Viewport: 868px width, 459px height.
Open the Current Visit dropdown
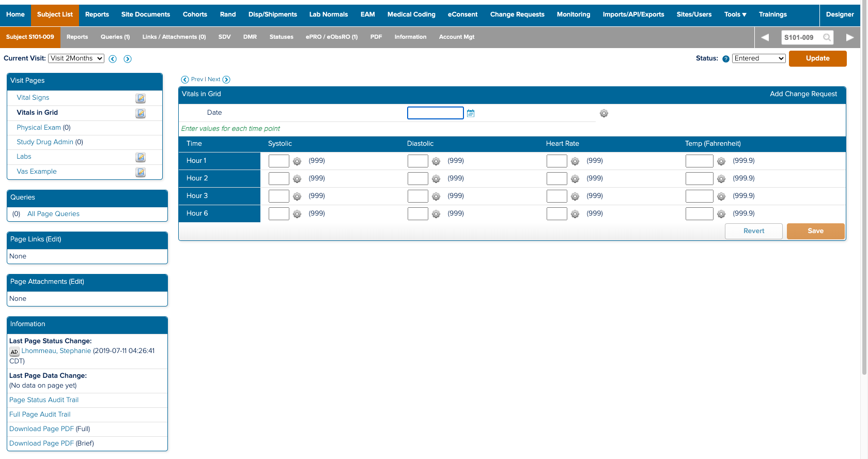pyautogui.click(x=76, y=58)
